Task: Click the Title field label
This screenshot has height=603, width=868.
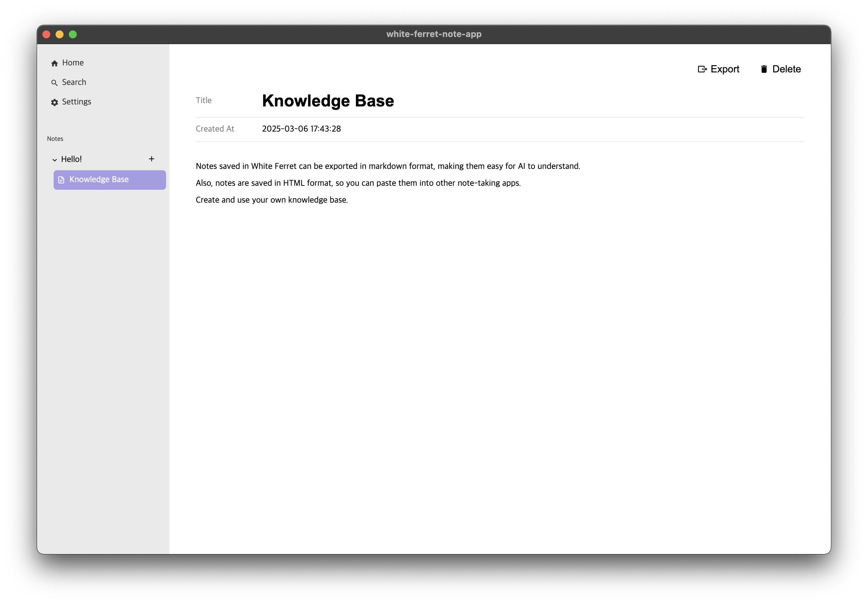Action: (x=204, y=100)
